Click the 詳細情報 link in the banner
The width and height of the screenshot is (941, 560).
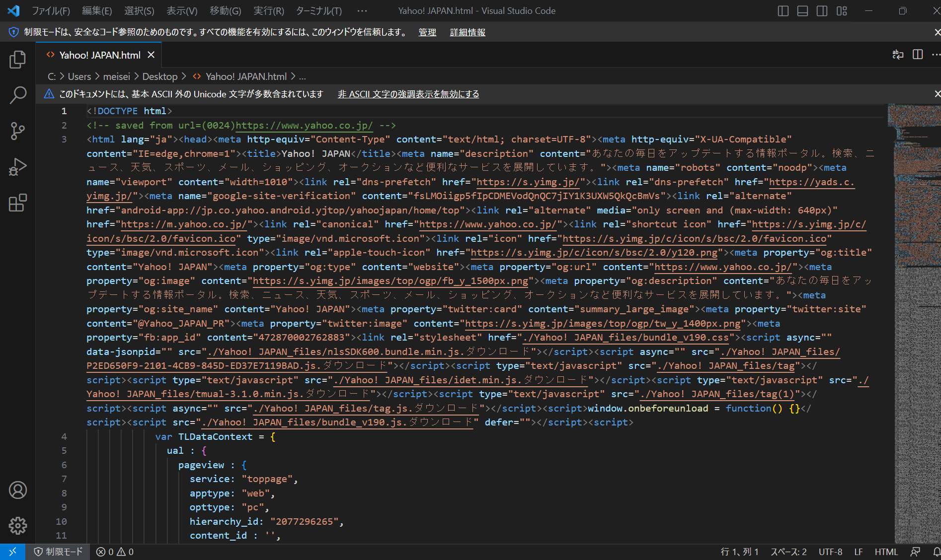468,32
